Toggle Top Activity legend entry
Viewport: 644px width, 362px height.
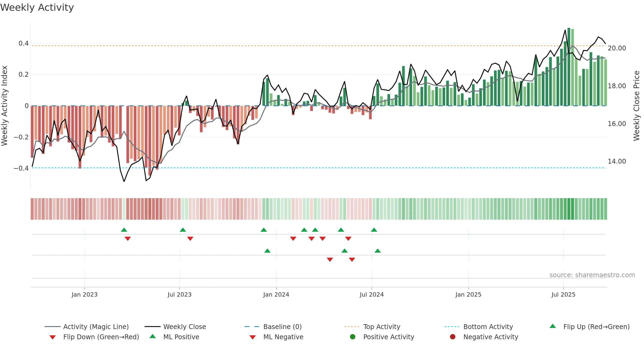click(372, 327)
